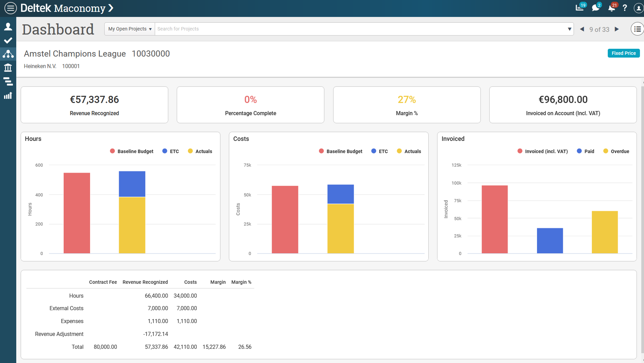Click the Invoiced on Account card
Screen dimensions: 644x363
pos(563,105)
